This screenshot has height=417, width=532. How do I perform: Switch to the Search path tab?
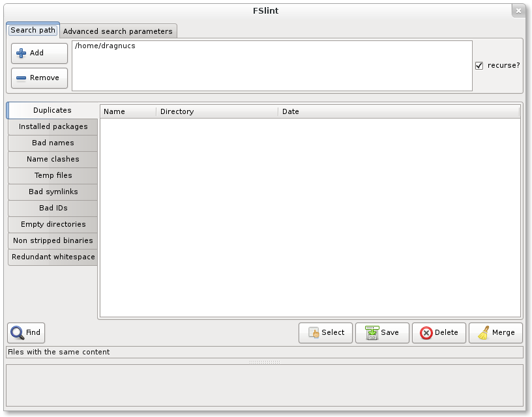33,30
